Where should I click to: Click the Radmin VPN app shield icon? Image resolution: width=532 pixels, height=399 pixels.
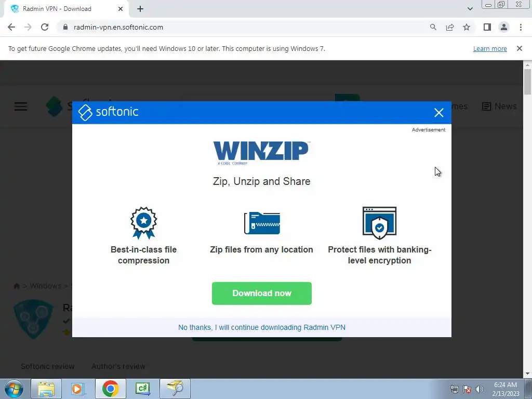click(33, 319)
